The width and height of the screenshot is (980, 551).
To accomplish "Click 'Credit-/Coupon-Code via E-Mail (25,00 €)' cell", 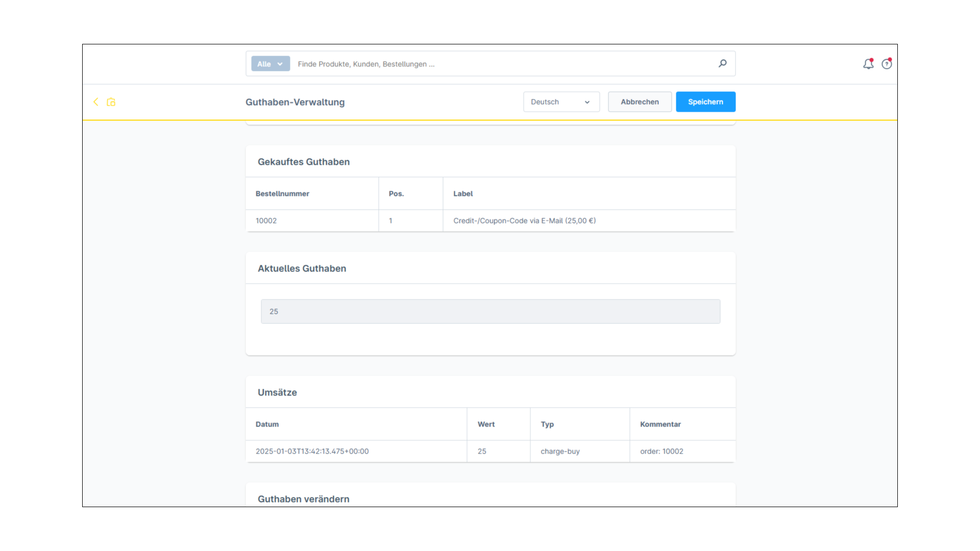I will coord(590,220).
